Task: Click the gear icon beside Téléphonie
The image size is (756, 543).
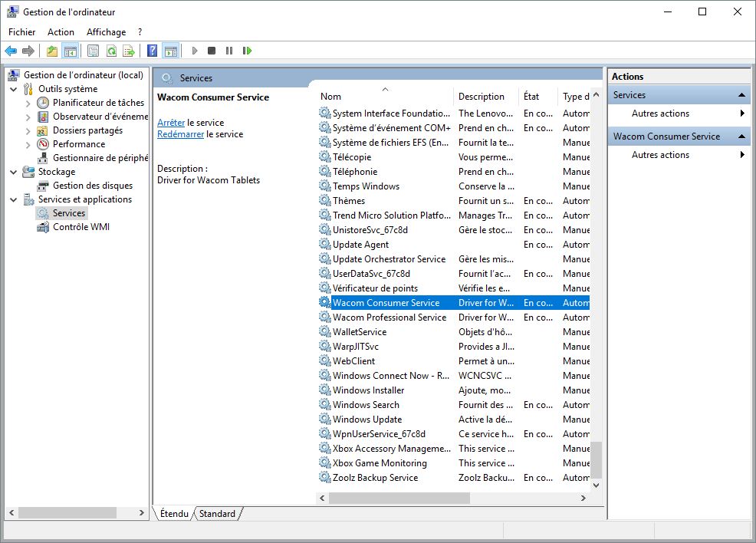Action: coord(324,172)
